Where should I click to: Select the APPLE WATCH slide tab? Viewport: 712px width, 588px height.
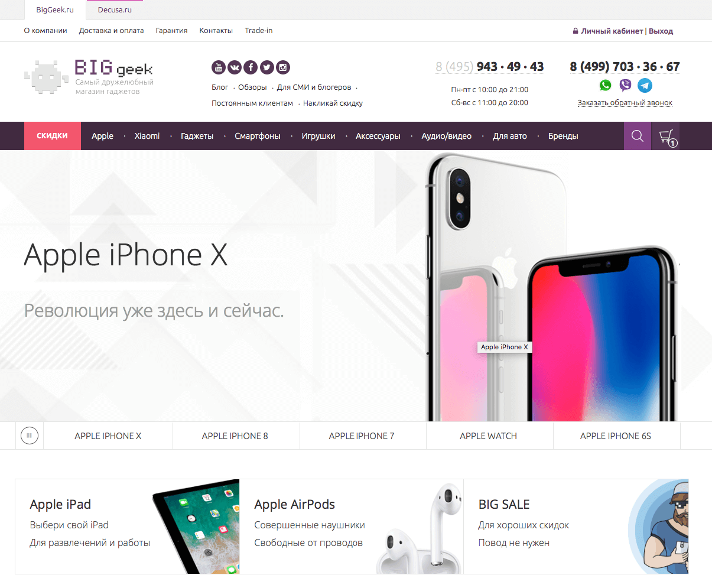coord(489,436)
